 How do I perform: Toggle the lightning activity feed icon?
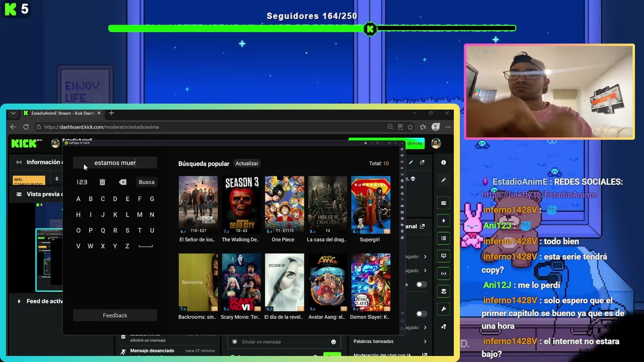[x=443, y=221]
